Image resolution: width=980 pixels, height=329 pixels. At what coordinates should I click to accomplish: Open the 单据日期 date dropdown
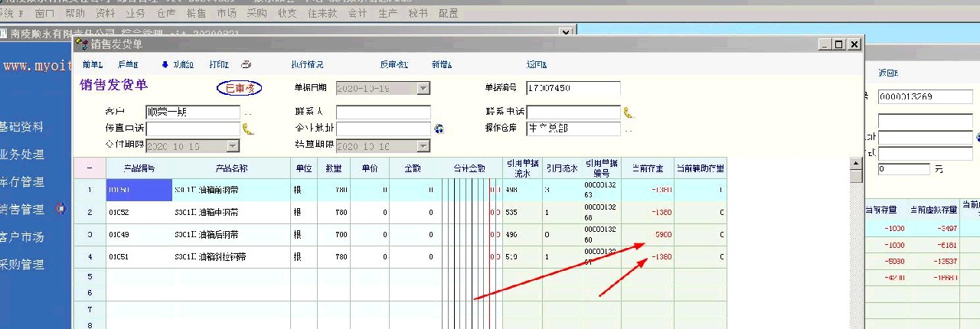pyautogui.click(x=423, y=89)
